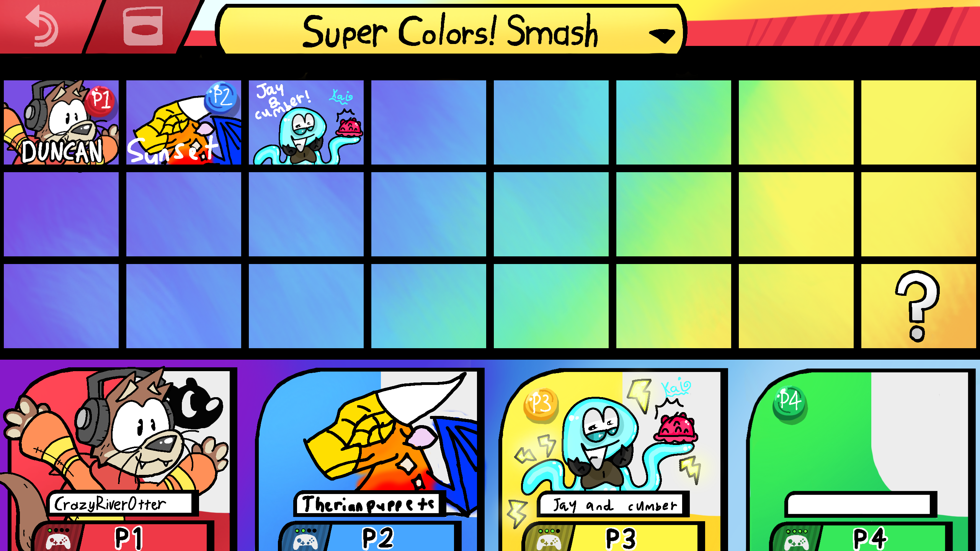
Task: Open the Super Colors! Smash dropdown arrow
Action: coord(662,36)
